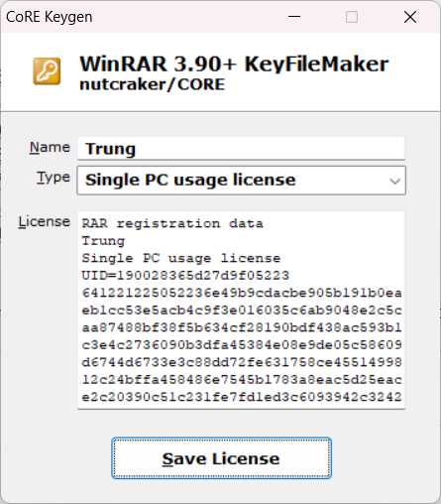Click the 'Single PC usage license' line in License box
441x504 pixels.
pyautogui.click(x=181, y=258)
